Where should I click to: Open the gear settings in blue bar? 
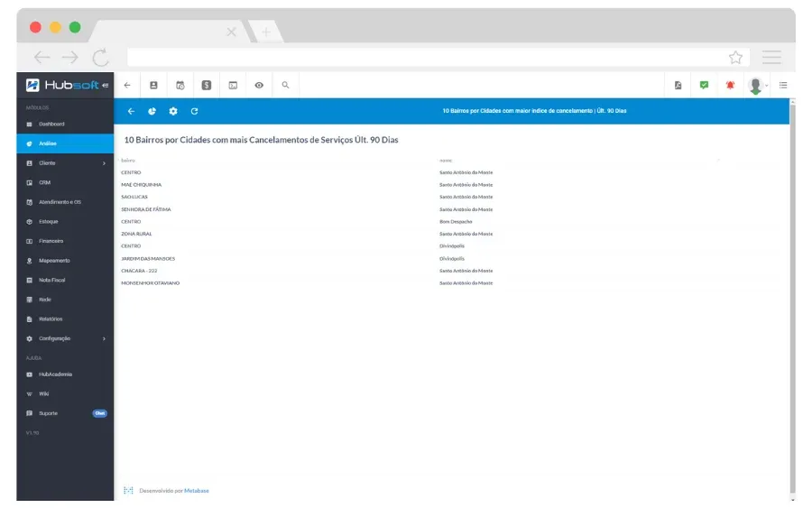pos(173,111)
